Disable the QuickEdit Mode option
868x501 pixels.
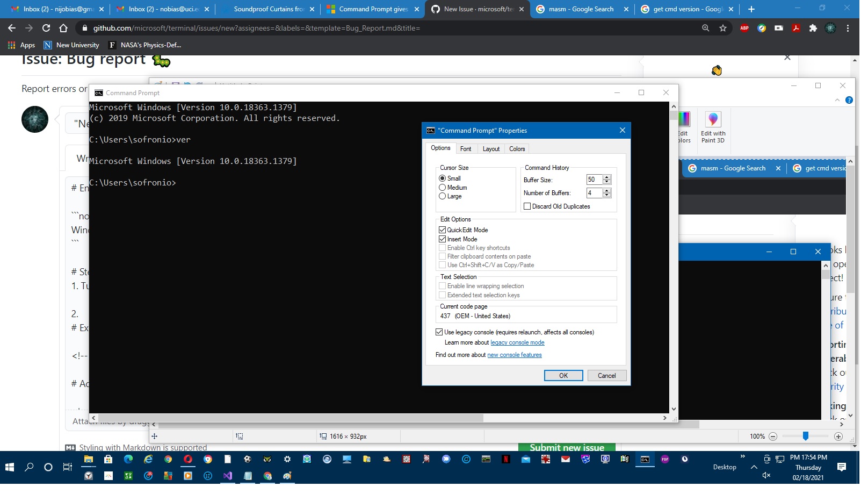point(443,230)
